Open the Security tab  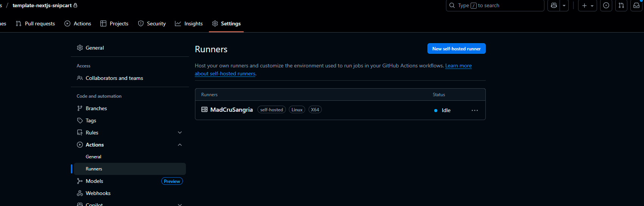151,23
